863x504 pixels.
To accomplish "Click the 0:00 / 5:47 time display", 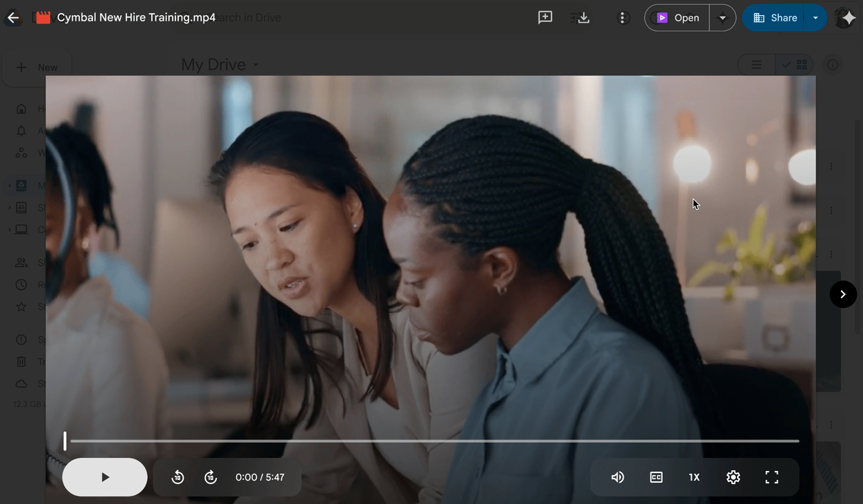I will pos(260,477).
